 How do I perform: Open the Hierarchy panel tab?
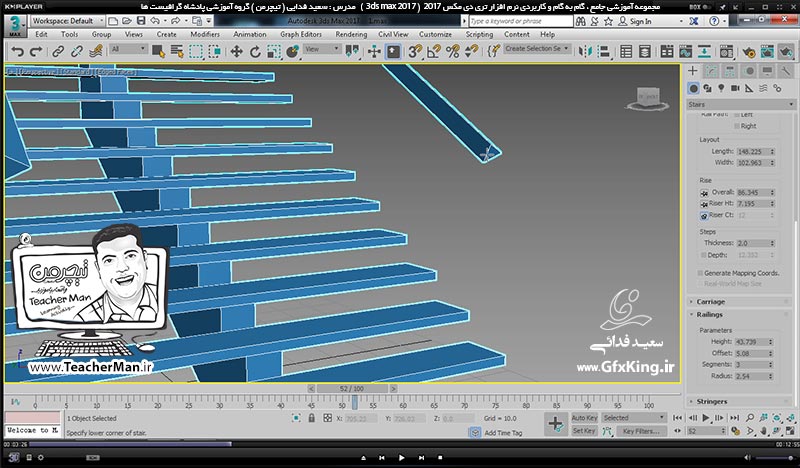pyautogui.click(x=730, y=71)
